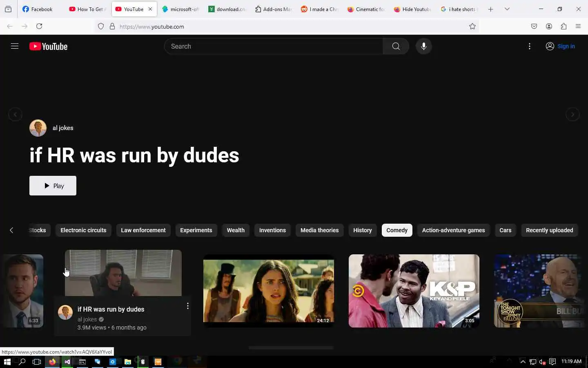Open al jokes channel avatar in banner
Screen dimensions: 588x368
pos(38,128)
